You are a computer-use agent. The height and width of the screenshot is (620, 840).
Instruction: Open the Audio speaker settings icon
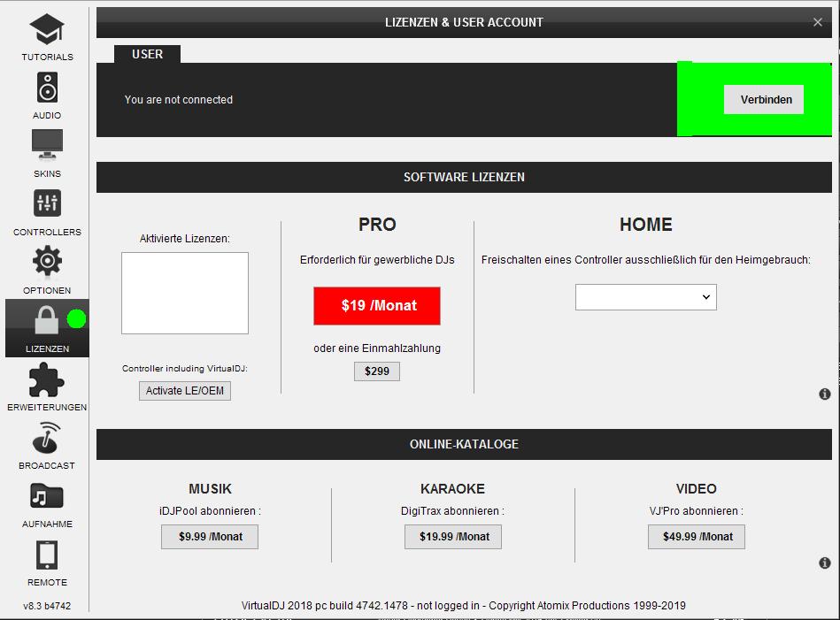point(47,88)
